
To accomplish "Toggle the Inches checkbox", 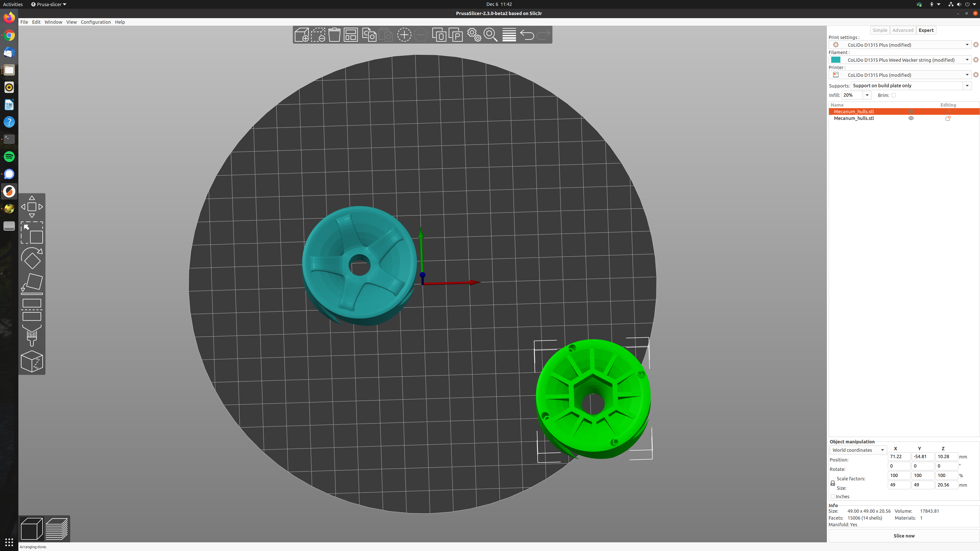I will click(833, 497).
